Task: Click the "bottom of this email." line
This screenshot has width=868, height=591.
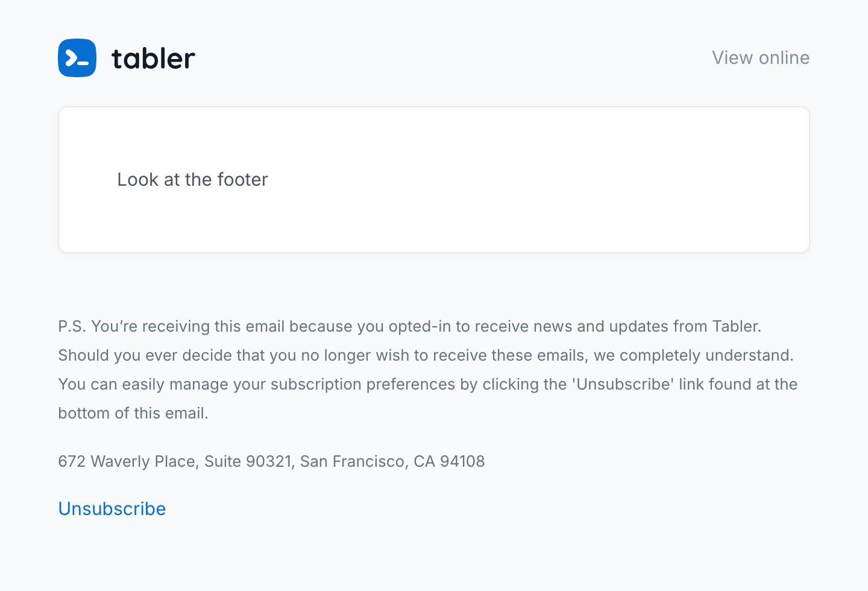Action: pos(133,413)
